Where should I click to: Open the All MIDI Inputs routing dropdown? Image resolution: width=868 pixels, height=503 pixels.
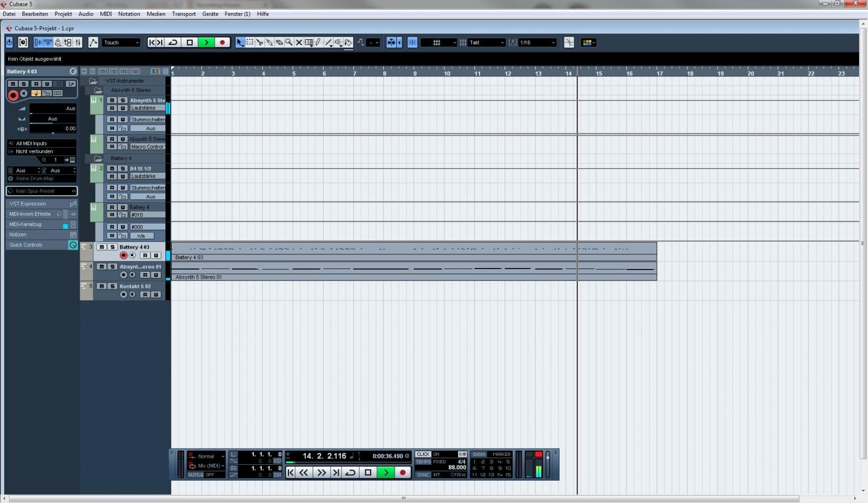click(x=42, y=143)
